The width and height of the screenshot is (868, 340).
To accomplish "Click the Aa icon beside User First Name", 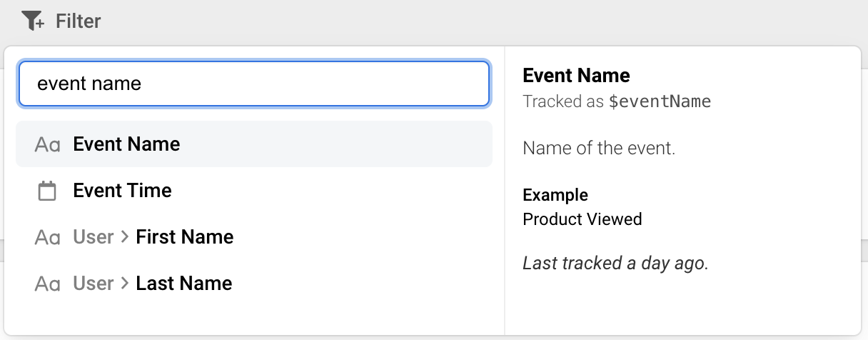I will pyautogui.click(x=47, y=238).
